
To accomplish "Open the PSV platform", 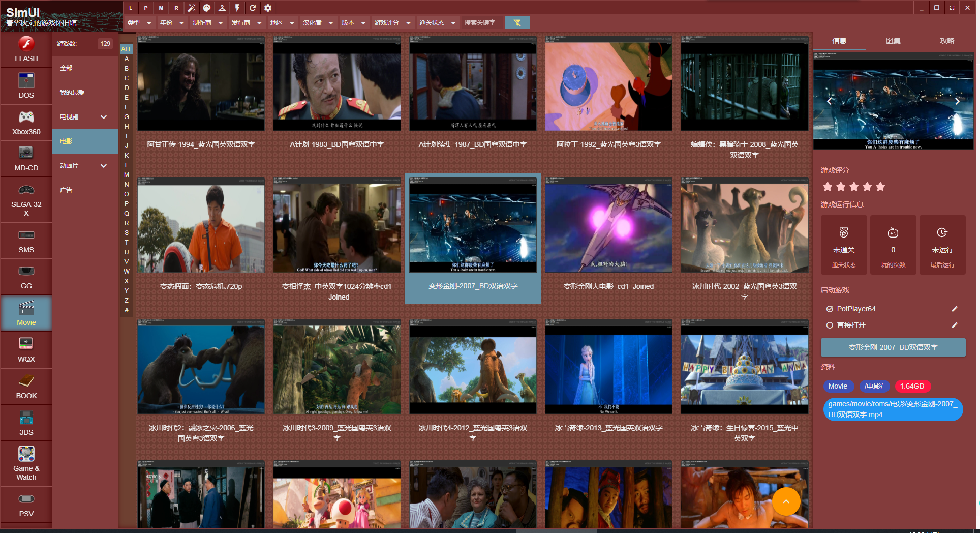I will click(x=26, y=505).
